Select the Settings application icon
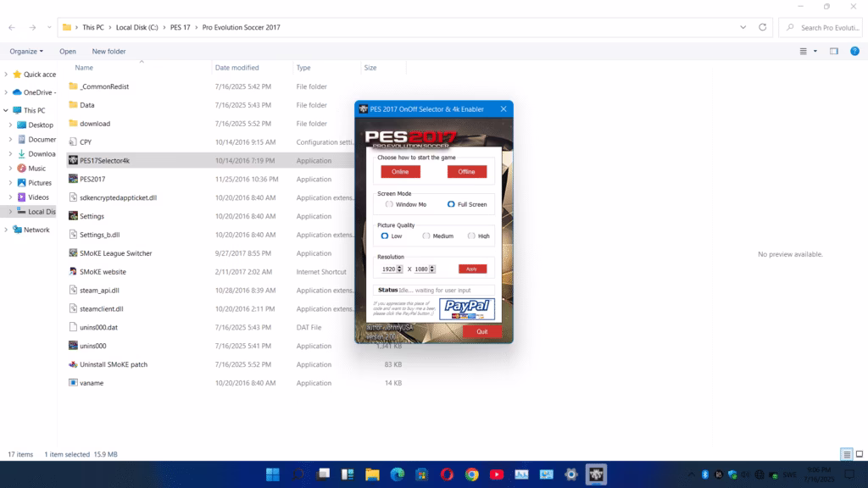Image resolution: width=868 pixels, height=488 pixels. [73, 216]
